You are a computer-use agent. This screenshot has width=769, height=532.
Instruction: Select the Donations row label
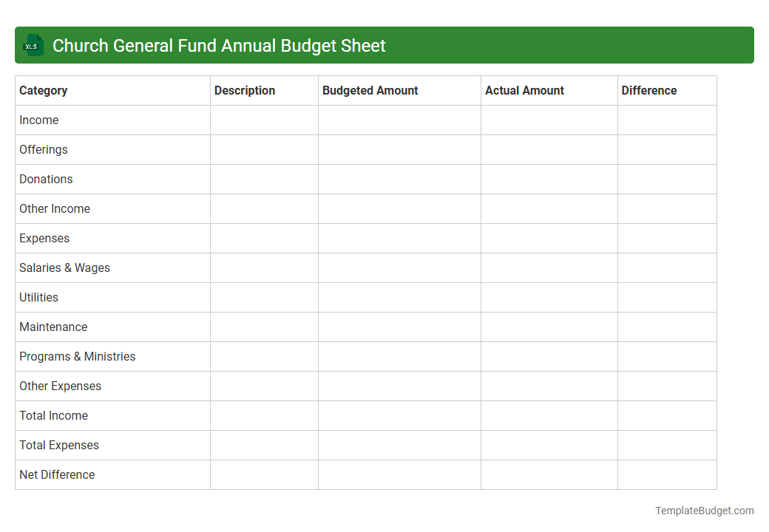46,179
